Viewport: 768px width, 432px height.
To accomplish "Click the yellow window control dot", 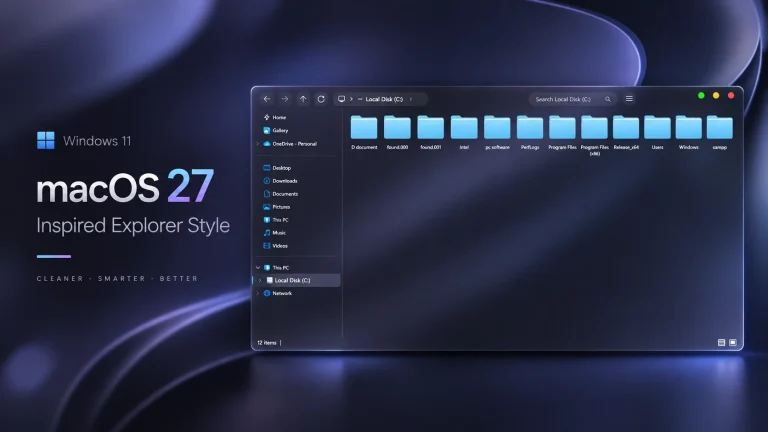I will pyautogui.click(x=716, y=96).
